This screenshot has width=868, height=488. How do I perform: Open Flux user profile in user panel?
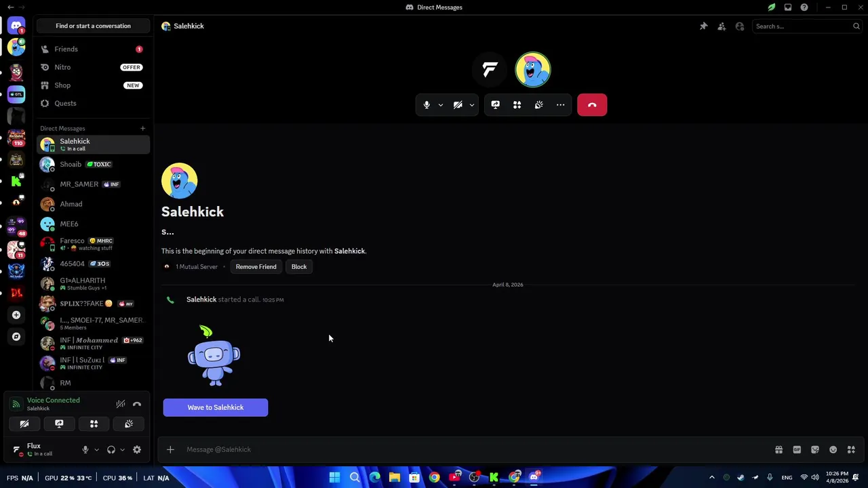[41, 449]
